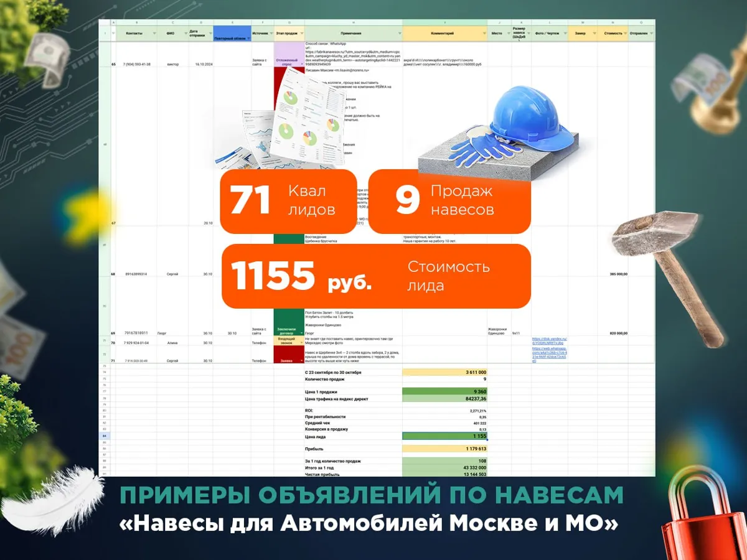The width and height of the screenshot is (747, 560).
Task: Open filter arrow on Фото / Чертеж header
Action: [x=564, y=33]
